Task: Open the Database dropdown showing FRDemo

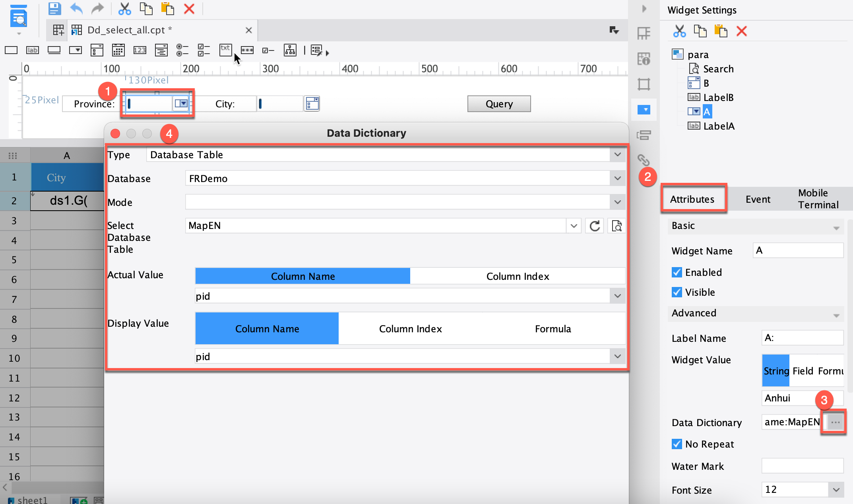Action: tap(616, 178)
